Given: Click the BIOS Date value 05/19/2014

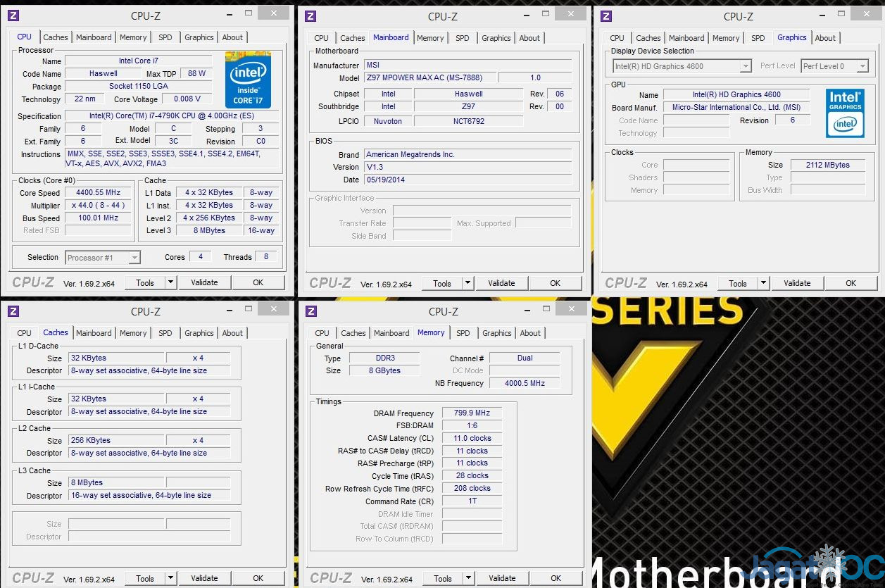Looking at the screenshot, I should (468, 180).
